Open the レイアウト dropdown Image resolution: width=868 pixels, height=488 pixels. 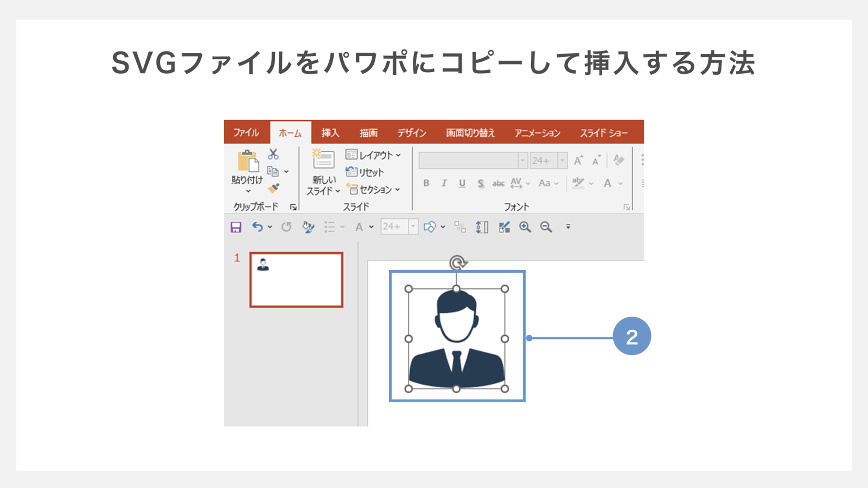tap(373, 155)
